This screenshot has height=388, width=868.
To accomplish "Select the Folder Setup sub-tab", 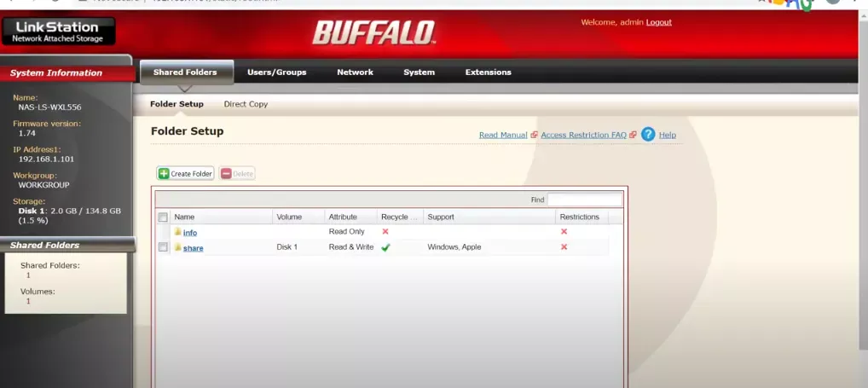I will coord(176,104).
